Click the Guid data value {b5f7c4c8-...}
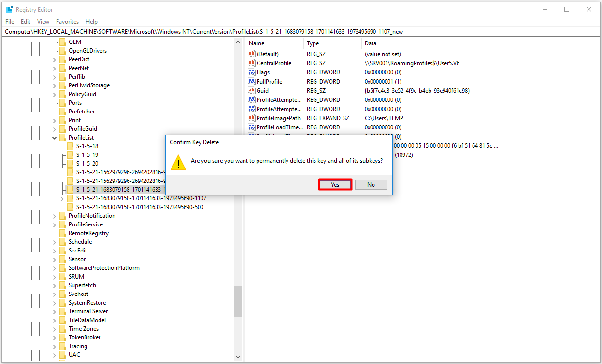The height and width of the screenshot is (364, 602). [417, 91]
